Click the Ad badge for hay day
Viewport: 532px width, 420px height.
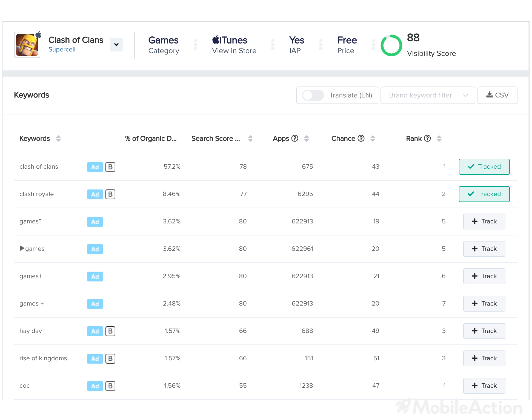[x=95, y=331]
